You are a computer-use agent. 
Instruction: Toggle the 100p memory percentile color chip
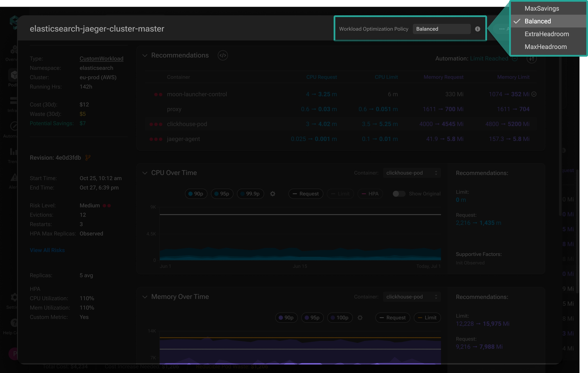click(340, 318)
